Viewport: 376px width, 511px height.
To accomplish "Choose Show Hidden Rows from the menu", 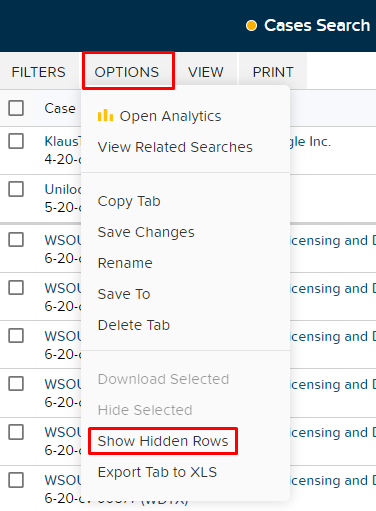I will click(163, 441).
